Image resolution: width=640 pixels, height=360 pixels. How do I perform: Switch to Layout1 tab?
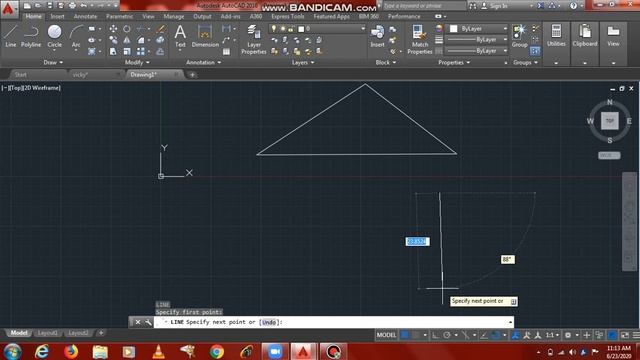(x=47, y=333)
